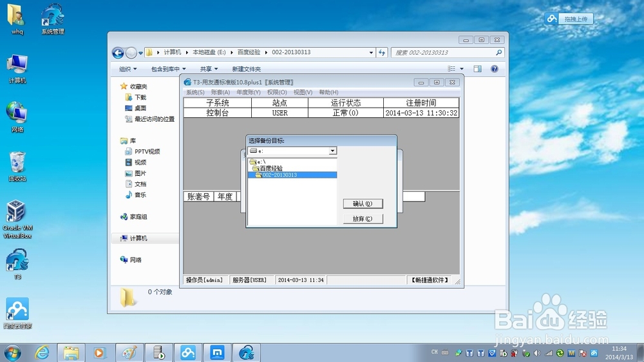
Task: Open the 帮助(H) menu
Action: click(328, 93)
